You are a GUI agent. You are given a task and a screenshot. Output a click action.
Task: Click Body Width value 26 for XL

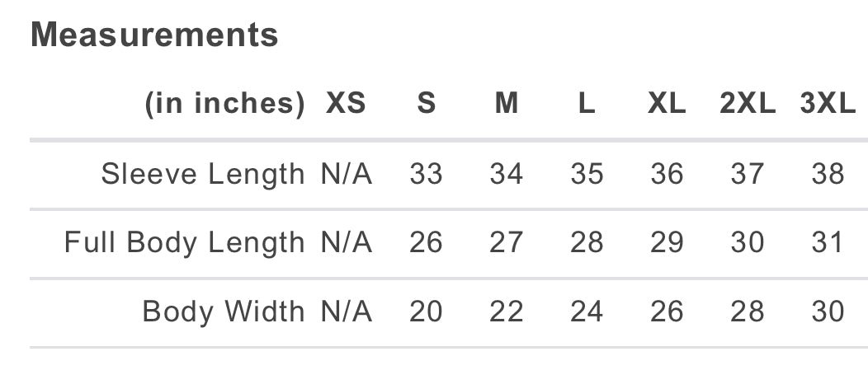tap(667, 311)
